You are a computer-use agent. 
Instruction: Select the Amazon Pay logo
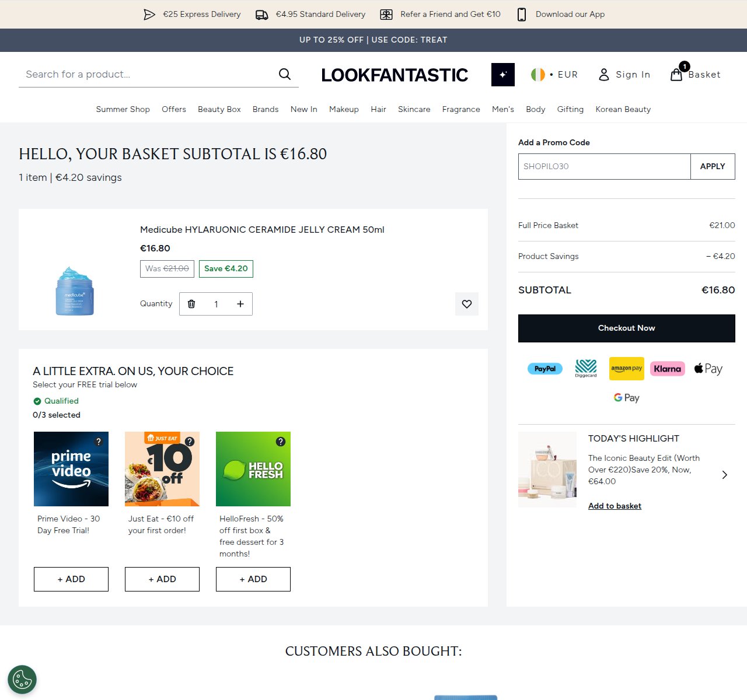click(x=627, y=369)
